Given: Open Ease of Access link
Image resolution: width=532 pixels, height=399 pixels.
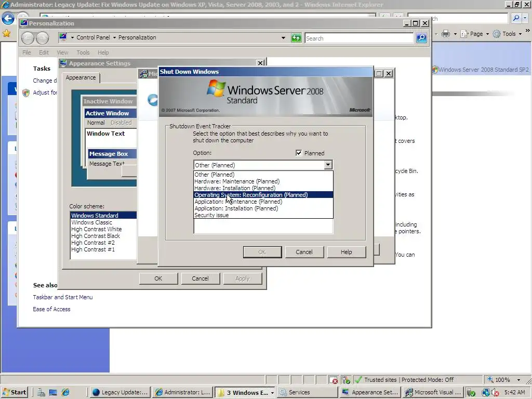Looking at the screenshot, I should click(51, 309).
